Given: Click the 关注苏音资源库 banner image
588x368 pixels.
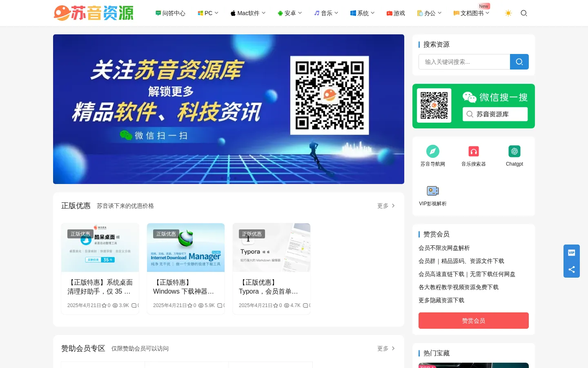Looking at the screenshot, I should pyautogui.click(x=229, y=109).
